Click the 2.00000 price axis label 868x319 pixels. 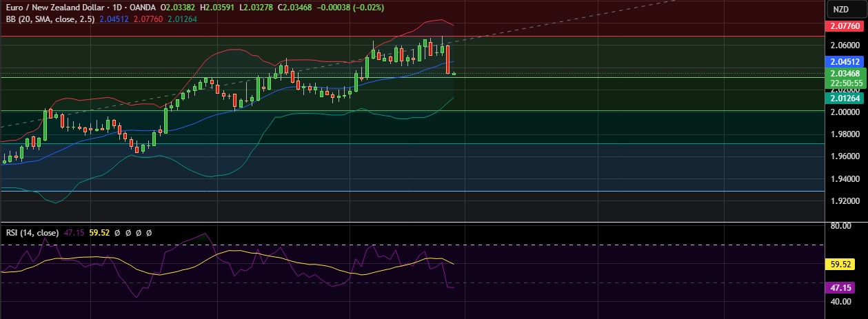pyautogui.click(x=844, y=112)
